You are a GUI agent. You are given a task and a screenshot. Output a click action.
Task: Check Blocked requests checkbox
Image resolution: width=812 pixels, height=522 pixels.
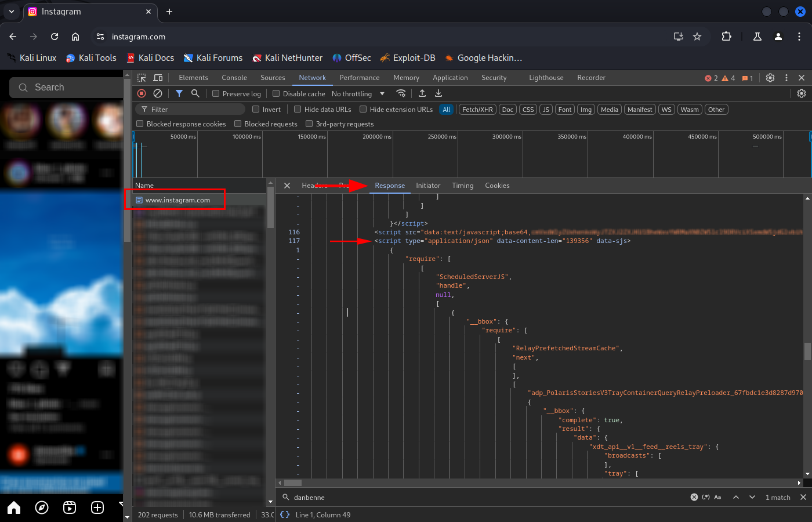[x=238, y=124]
